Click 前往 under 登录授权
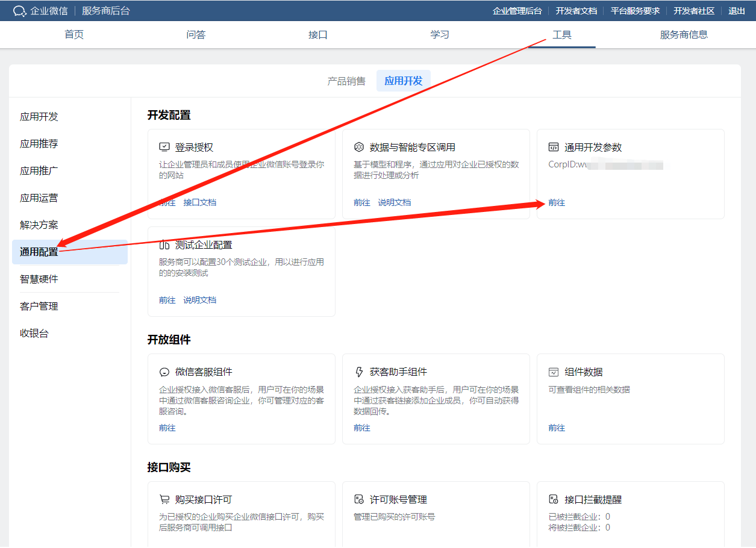 167,202
